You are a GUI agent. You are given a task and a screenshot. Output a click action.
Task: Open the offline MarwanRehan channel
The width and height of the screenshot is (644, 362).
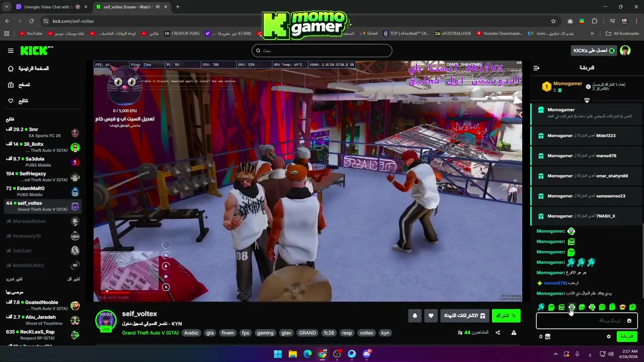coord(43,221)
